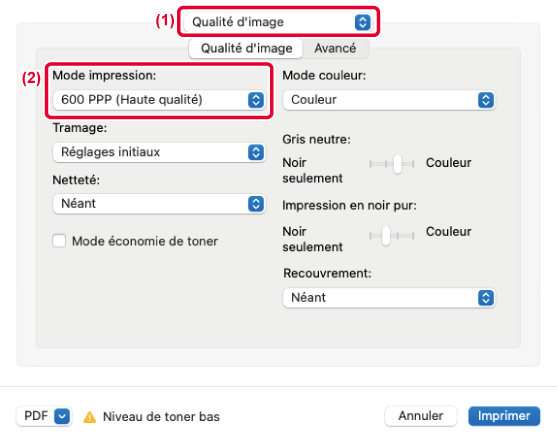Open the Mode couleur Couleur dropdown
This screenshot has width=557, height=442.
pyautogui.click(x=389, y=100)
